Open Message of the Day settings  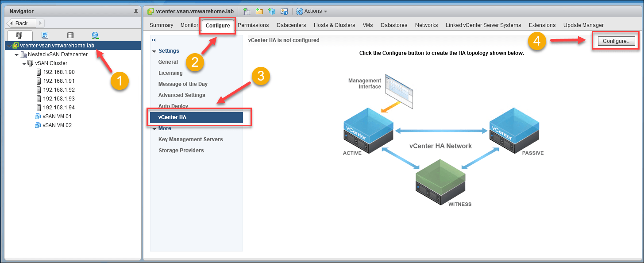pyautogui.click(x=183, y=84)
